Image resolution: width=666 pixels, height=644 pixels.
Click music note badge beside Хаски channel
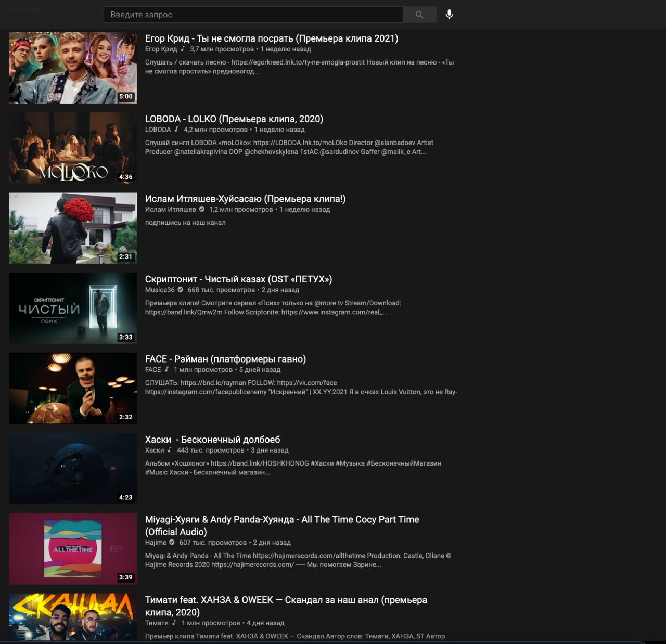click(170, 449)
